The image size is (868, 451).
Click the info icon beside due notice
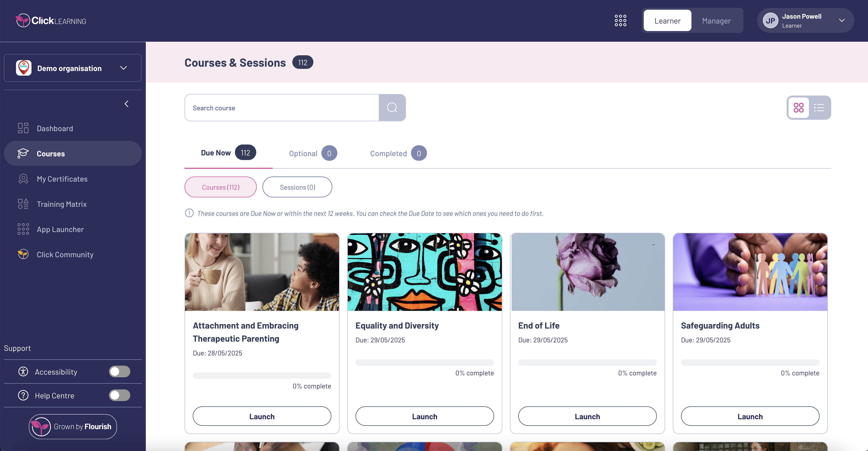coord(189,213)
